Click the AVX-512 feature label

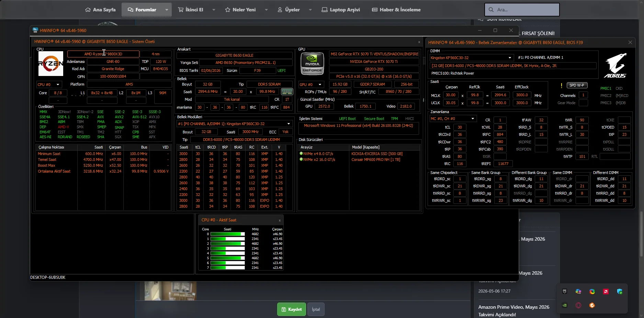139,117
